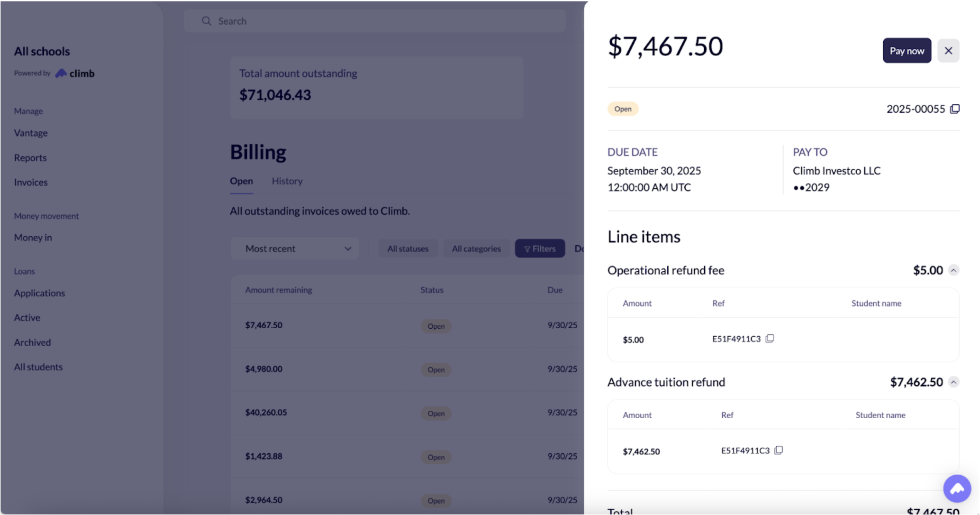The width and height of the screenshot is (980, 515).
Task: Collapse the Advance tuition refund section
Action: pyautogui.click(x=953, y=382)
